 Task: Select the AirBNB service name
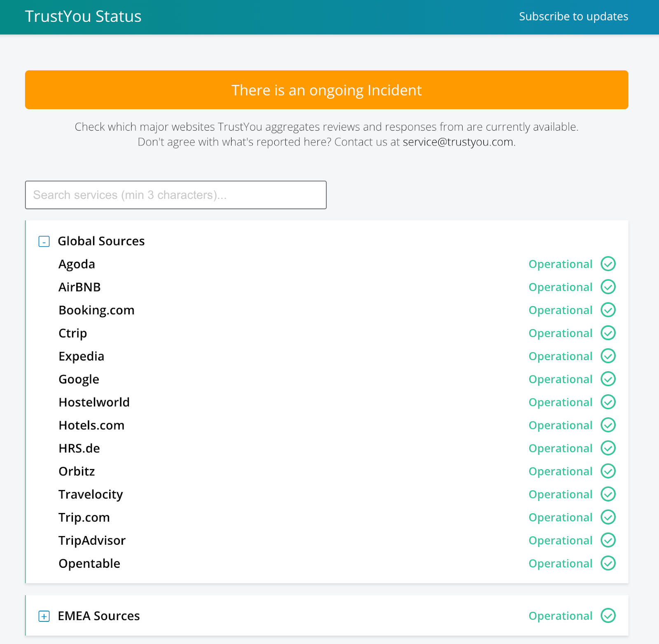coord(79,287)
